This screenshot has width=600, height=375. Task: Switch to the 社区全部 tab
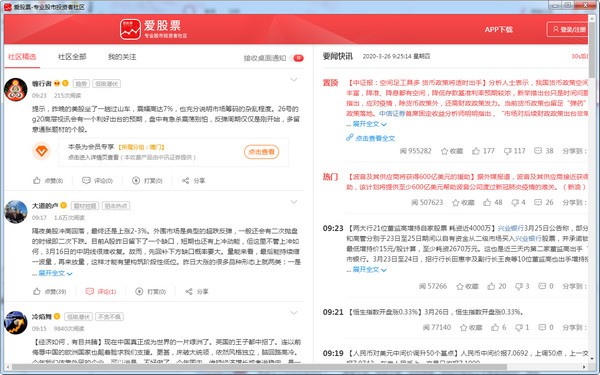(72, 57)
